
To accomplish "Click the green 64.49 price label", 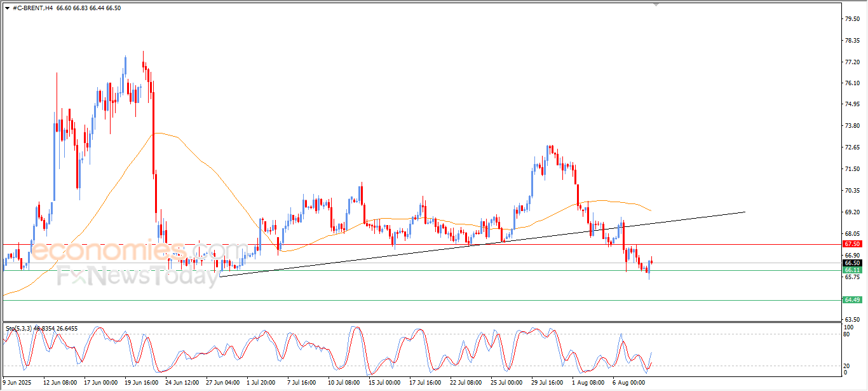I will [852, 299].
